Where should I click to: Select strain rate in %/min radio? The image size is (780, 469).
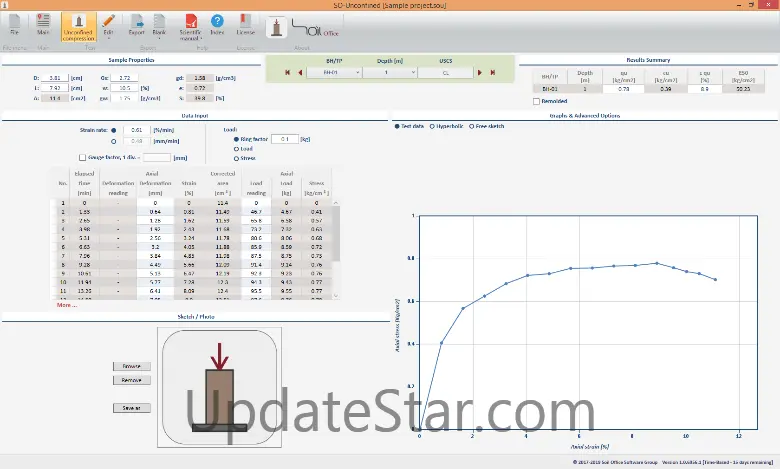coord(114,130)
